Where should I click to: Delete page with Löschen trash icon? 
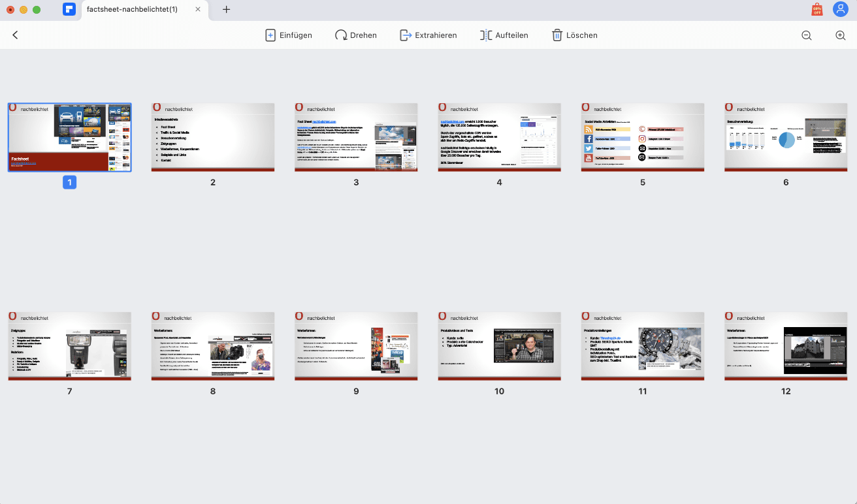point(557,35)
